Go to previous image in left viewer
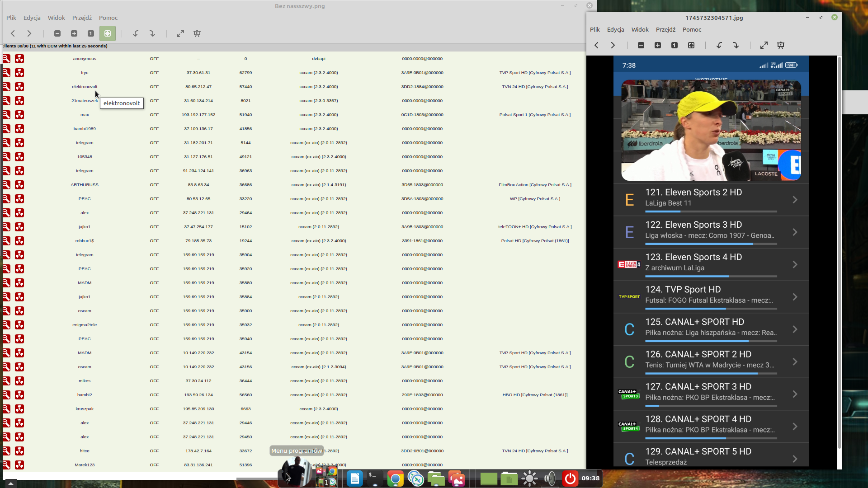 tap(13, 33)
